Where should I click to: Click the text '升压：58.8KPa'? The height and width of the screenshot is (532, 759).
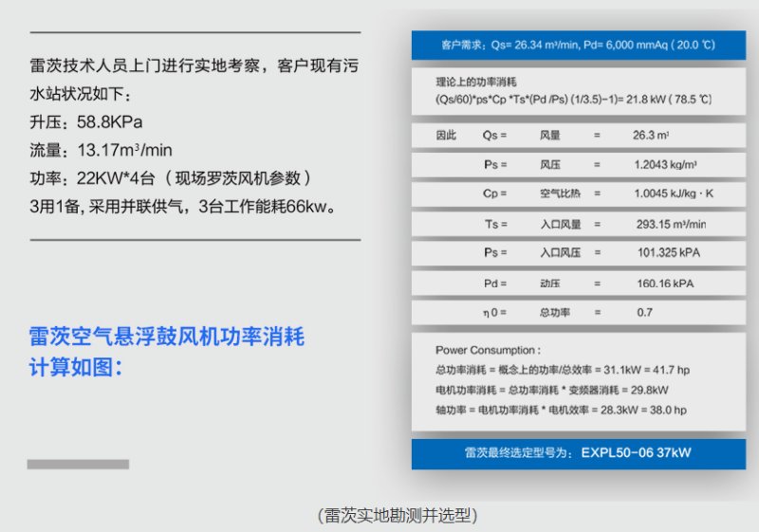point(86,122)
